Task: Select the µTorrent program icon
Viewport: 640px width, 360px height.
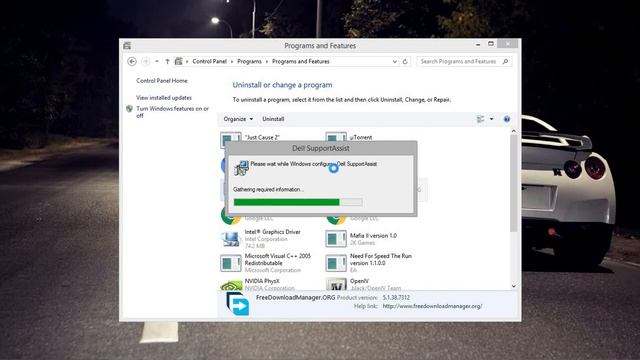Action: point(336,137)
